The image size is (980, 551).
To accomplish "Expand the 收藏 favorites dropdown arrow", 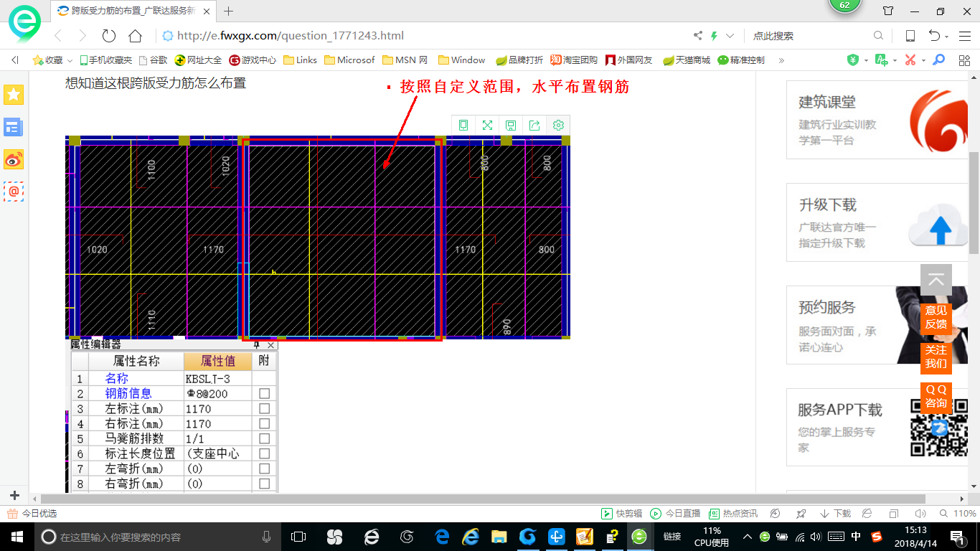I will [70, 61].
